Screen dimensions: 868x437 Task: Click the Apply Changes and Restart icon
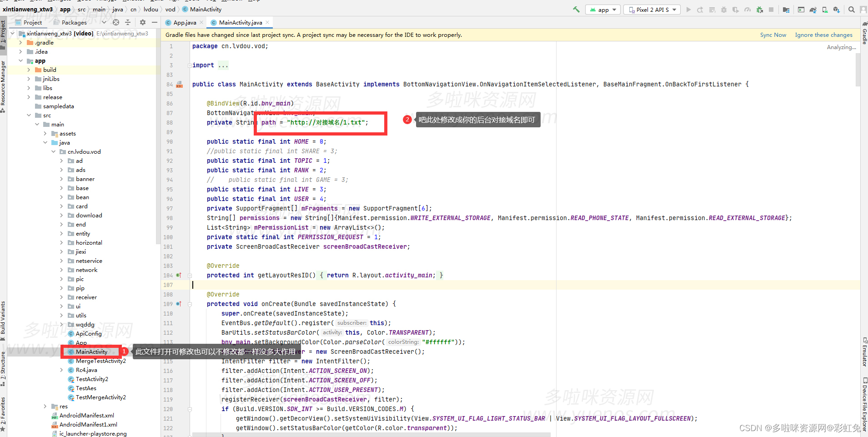tap(700, 10)
